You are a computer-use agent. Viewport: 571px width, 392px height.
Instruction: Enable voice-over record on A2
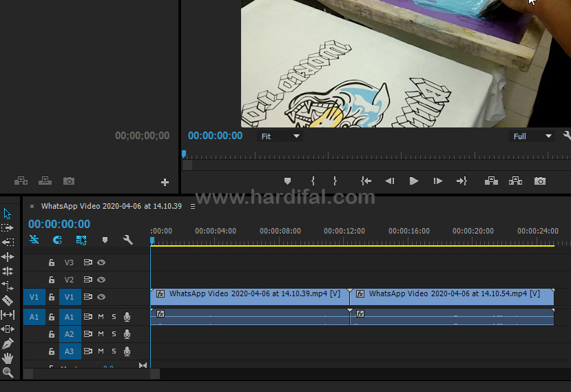click(x=127, y=334)
